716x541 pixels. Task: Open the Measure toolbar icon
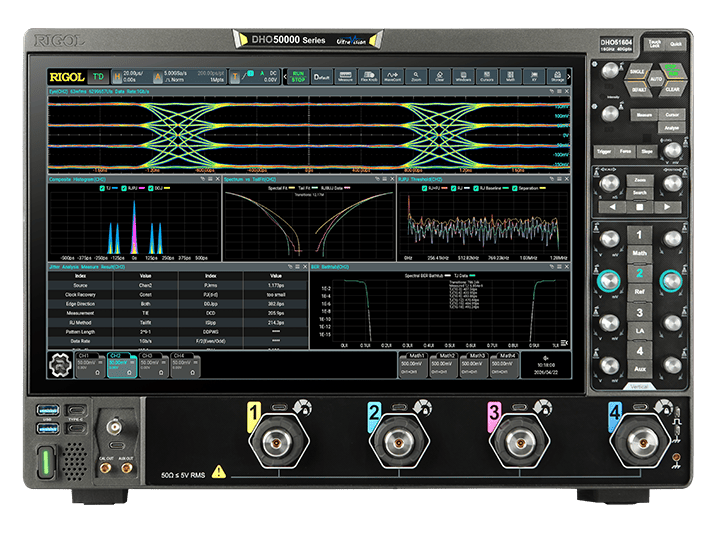[345, 76]
